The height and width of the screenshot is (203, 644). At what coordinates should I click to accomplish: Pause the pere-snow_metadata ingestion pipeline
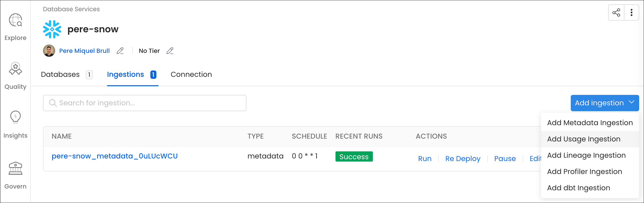tap(505, 158)
